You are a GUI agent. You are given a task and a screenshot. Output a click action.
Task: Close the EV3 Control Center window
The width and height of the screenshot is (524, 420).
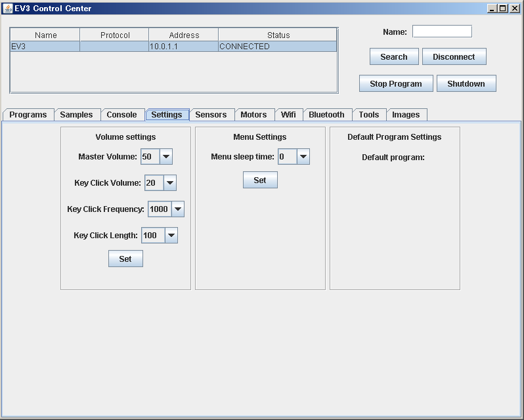[514, 9]
